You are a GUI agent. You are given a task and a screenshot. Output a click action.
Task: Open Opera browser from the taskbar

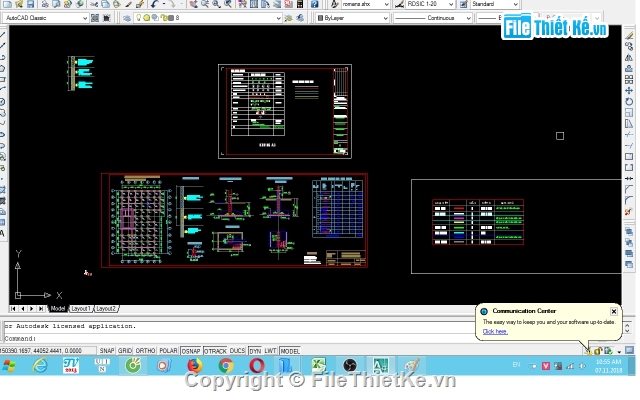[x=256, y=365]
